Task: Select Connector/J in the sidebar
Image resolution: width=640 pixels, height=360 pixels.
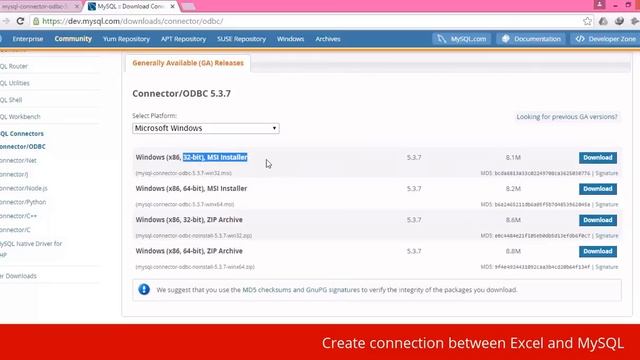Action: click(14, 174)
